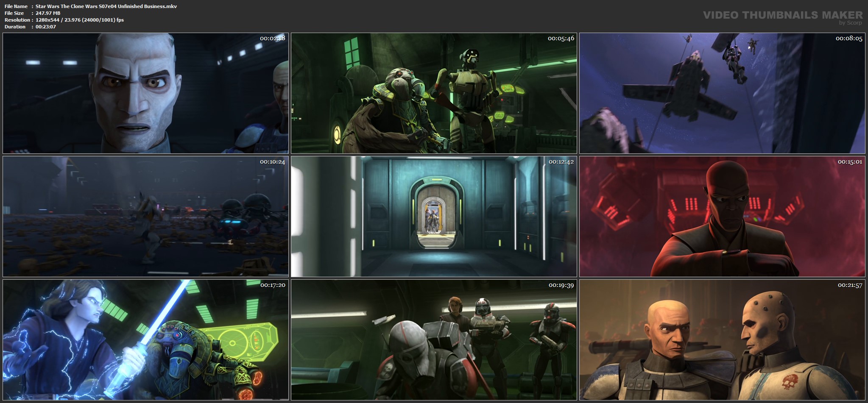Select the thumbnail at 00:08:05
The width and height of the screenshot is (868, 403).
(x=722, y=93)
